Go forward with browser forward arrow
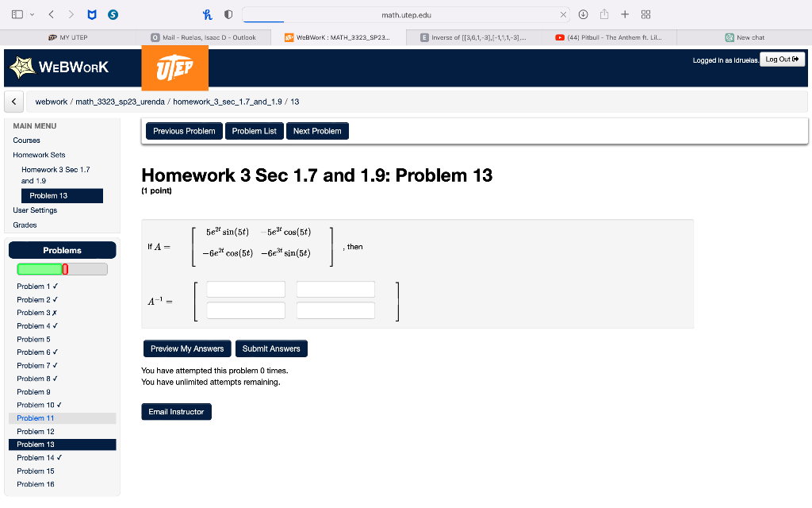The image size is (812, 508). click(71, 14)
